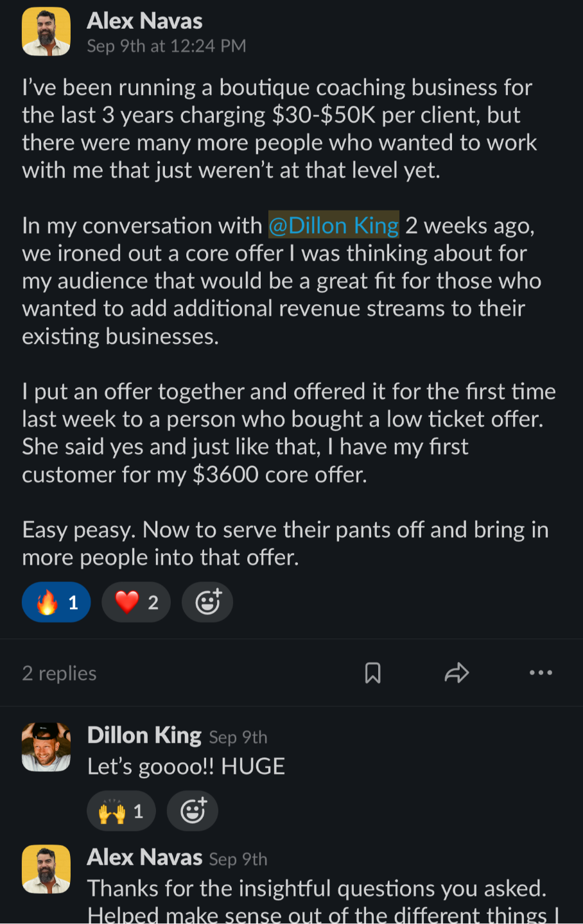Open Alex Navas's name on the main post
Screen dimensions: 583x924
pos(144,21)
